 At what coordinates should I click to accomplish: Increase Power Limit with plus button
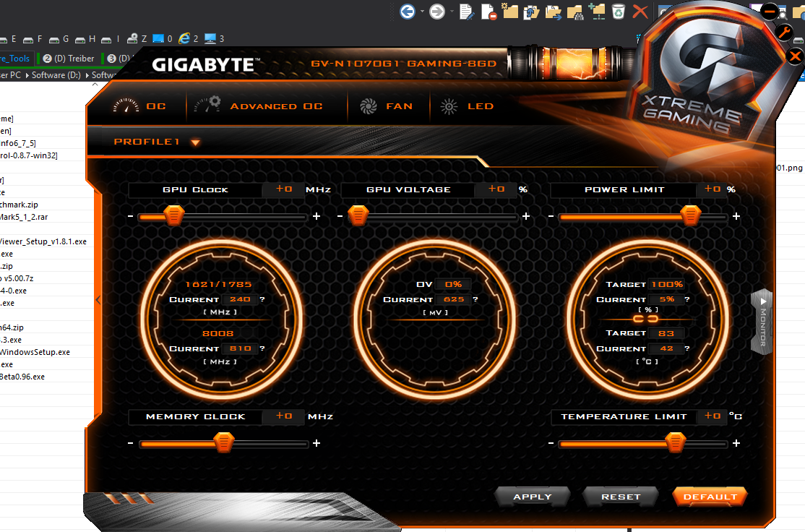[736, 216]
